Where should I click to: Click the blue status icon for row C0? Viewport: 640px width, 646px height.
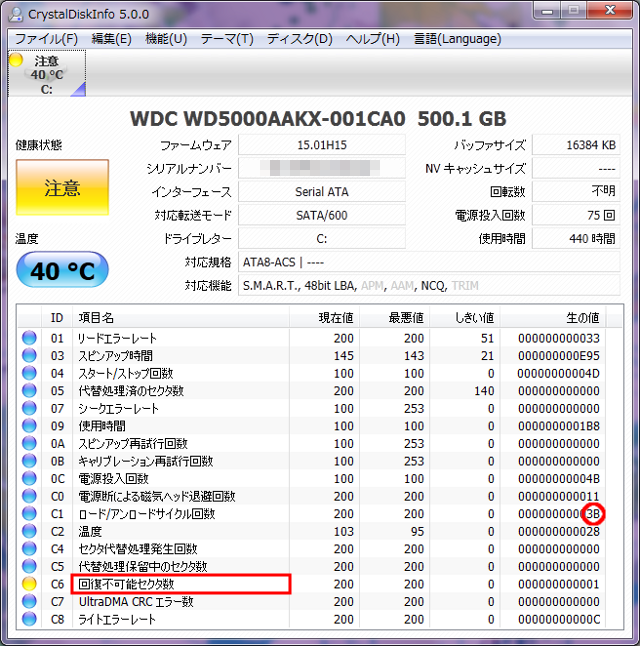(x=29, y=496)
